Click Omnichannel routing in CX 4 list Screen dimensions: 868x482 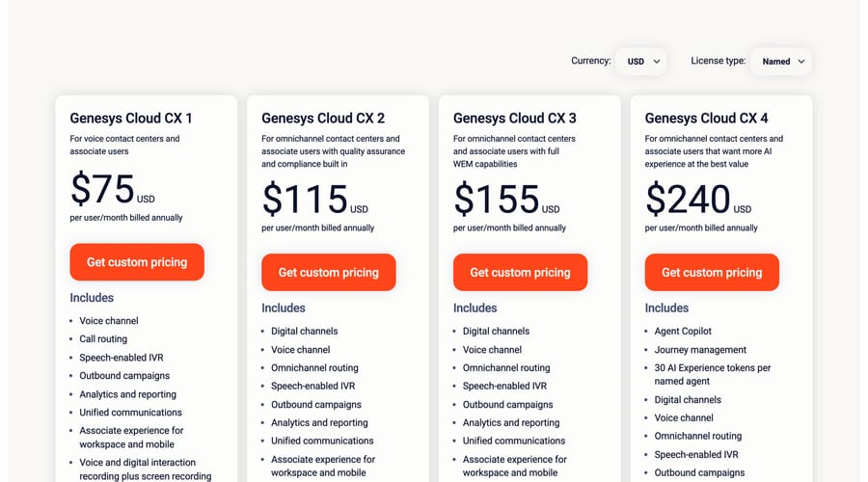697,436
